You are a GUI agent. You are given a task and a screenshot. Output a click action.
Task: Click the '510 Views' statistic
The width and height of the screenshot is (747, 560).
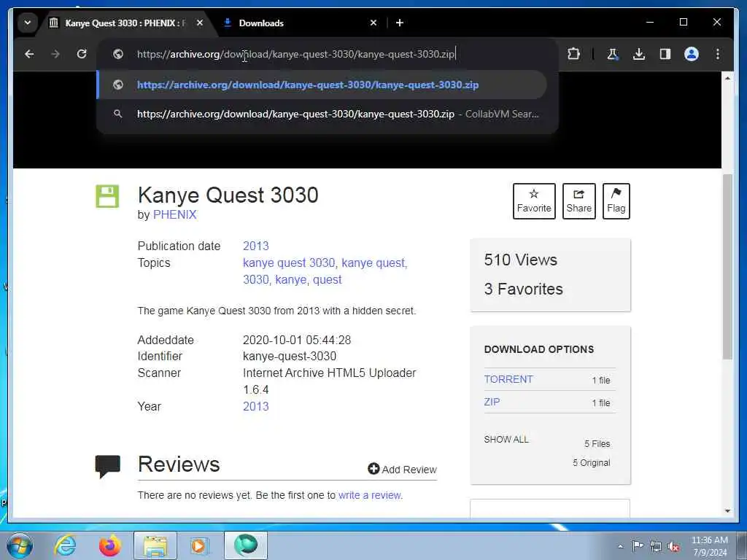pyautogui.click(x=521, y=260)
